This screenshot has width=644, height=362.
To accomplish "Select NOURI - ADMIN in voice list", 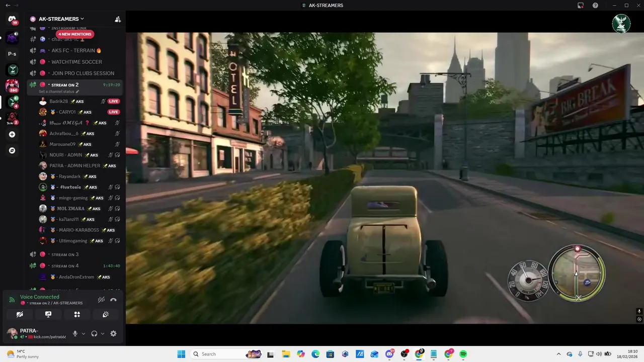I will pyautogui.click(x=79, y=155).
